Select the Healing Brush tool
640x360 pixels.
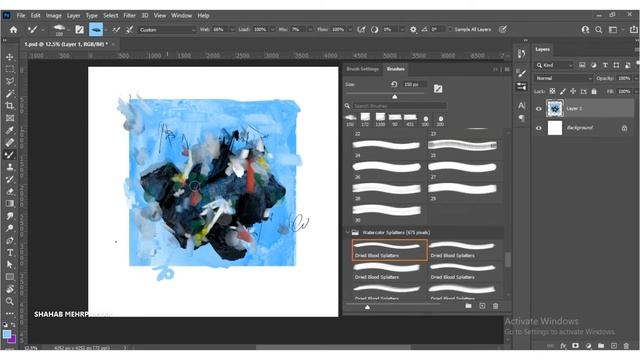9,142
